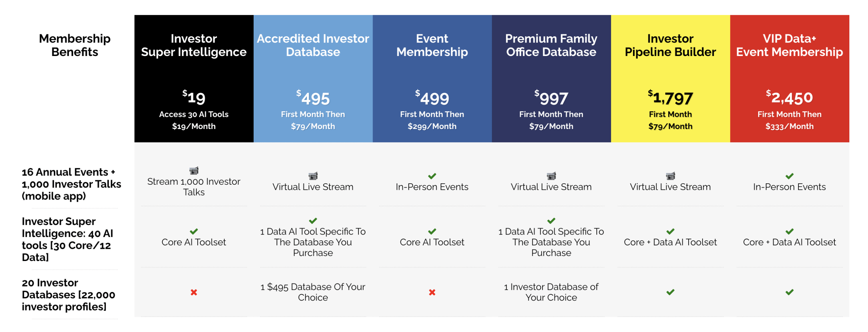Click red X under Investor Super Intelligence databases row

pyautogui.click(x=194, y=292)
